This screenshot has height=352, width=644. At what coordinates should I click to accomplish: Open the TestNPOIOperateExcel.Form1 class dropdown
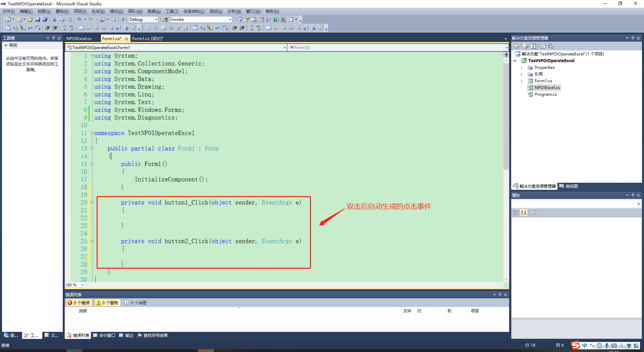click(x=285, y=48)
